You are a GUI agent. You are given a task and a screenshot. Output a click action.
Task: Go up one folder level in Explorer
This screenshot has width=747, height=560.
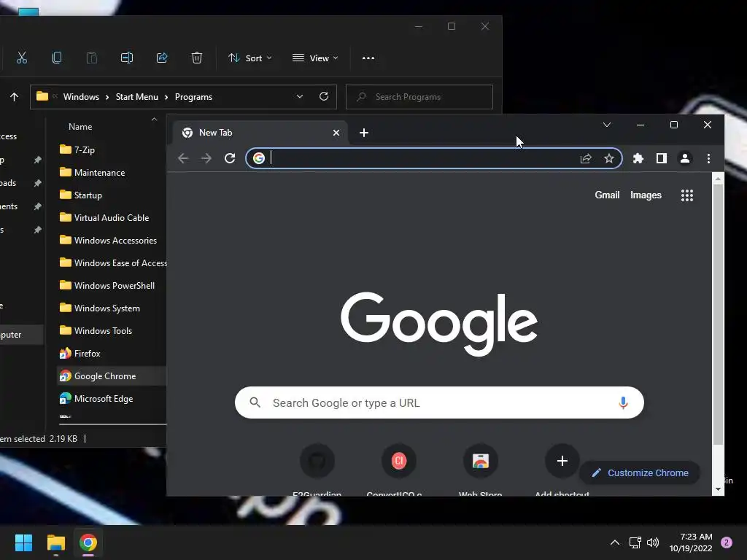coord(15,97)
